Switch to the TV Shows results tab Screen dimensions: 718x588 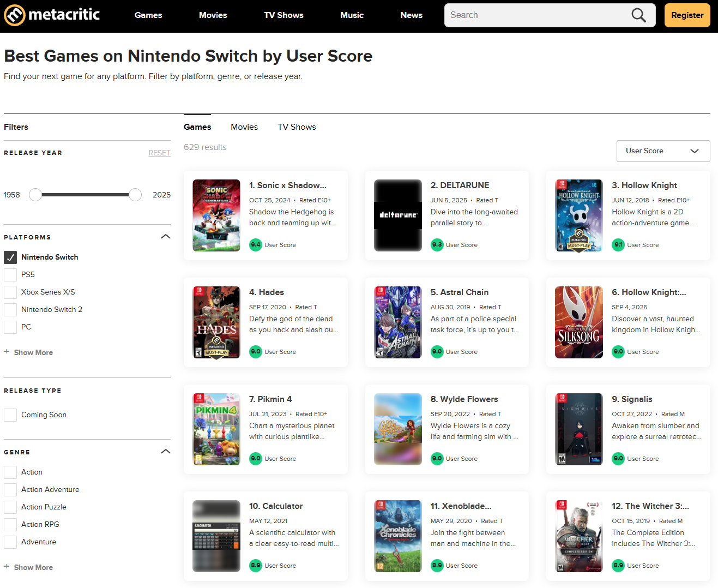click(x=297, y=127)
